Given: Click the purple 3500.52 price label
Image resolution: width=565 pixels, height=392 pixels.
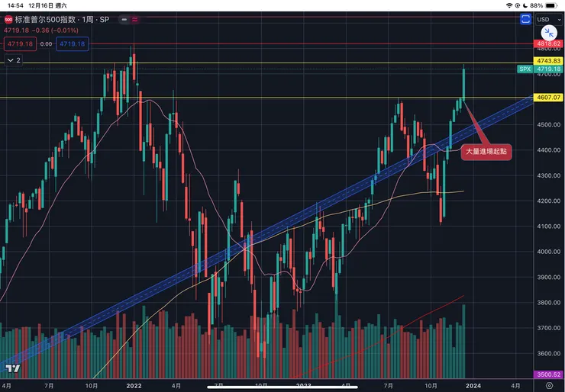Looking at the screenshot, I should tap(548, 374).
